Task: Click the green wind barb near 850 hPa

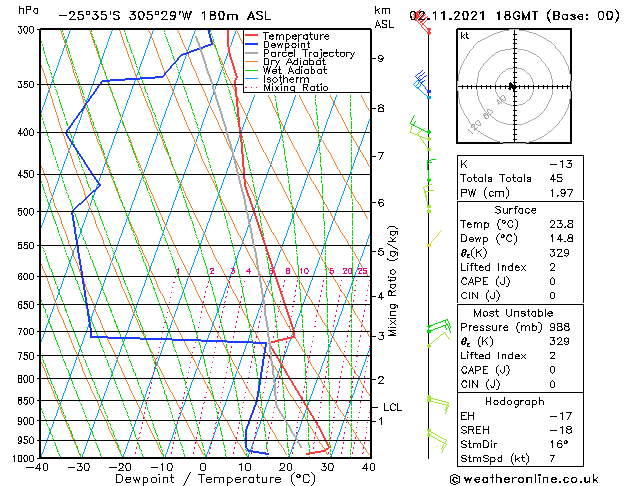Action: click(438, 403)
